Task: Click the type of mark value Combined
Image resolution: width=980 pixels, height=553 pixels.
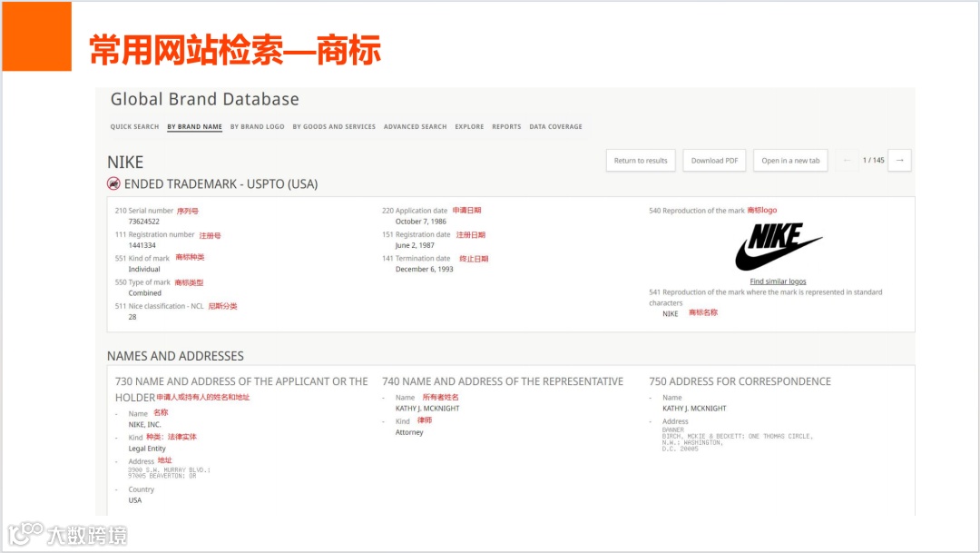Action: 145,292
